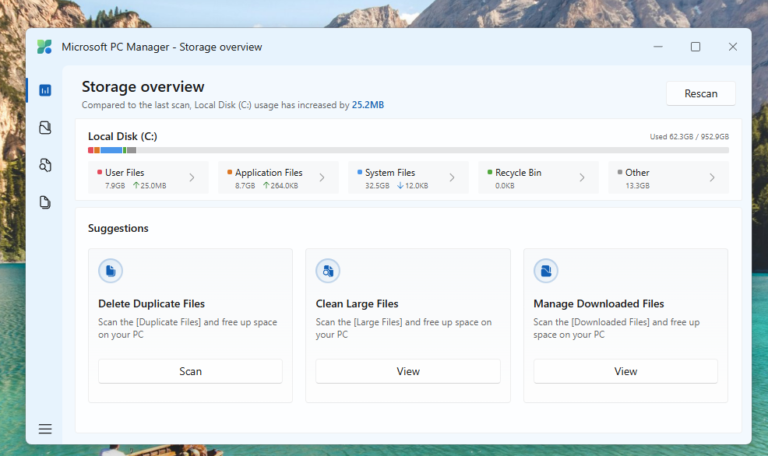Click the red User Files color dot
Viewport: 768px width, 456px height.
(x=99, y=172)
